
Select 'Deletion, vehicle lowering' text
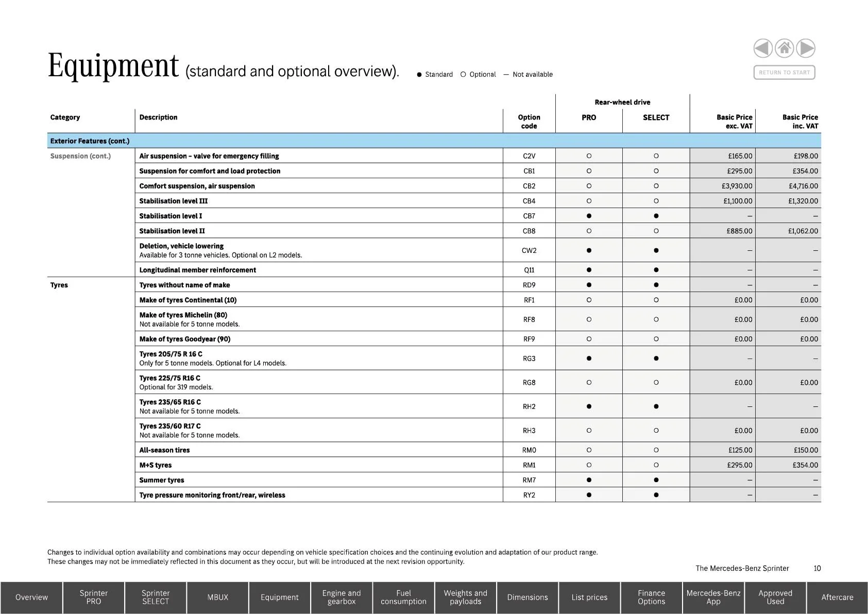181,246
